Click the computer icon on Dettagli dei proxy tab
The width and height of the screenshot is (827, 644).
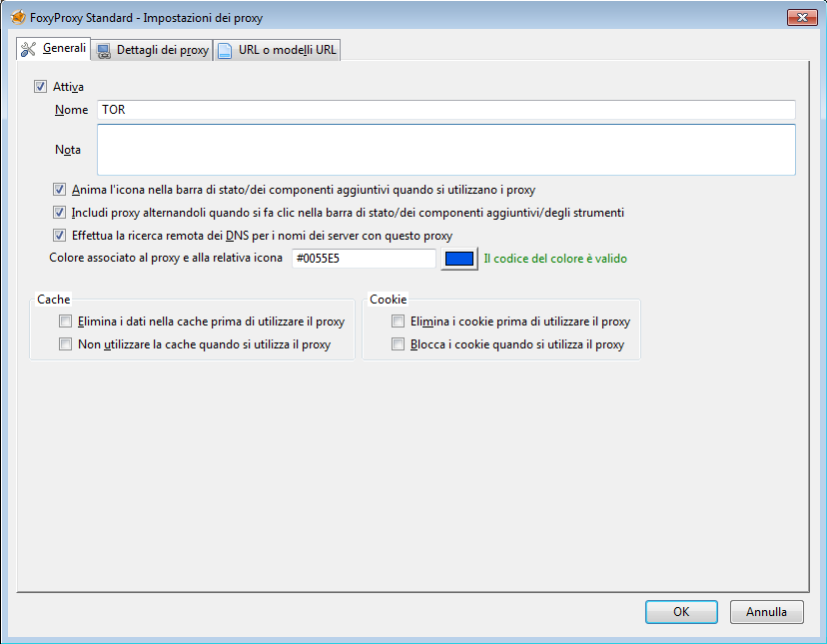click(x=104, y=51)
